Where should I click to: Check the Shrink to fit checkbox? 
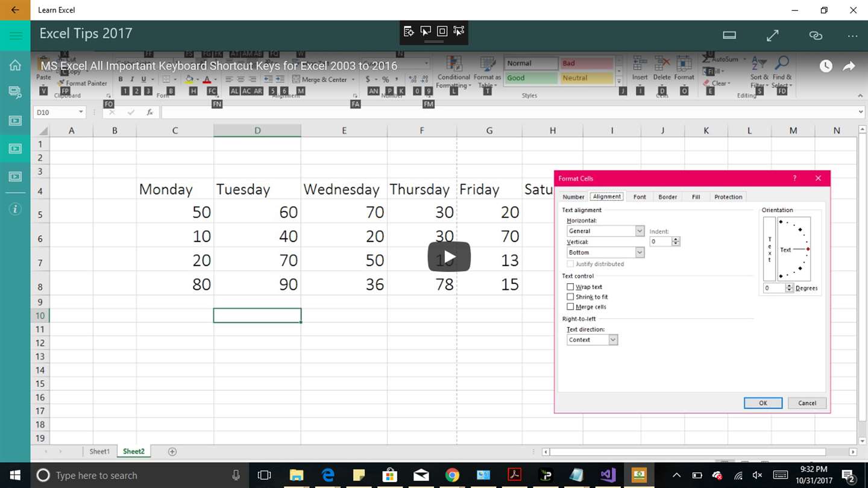point(570,296)
